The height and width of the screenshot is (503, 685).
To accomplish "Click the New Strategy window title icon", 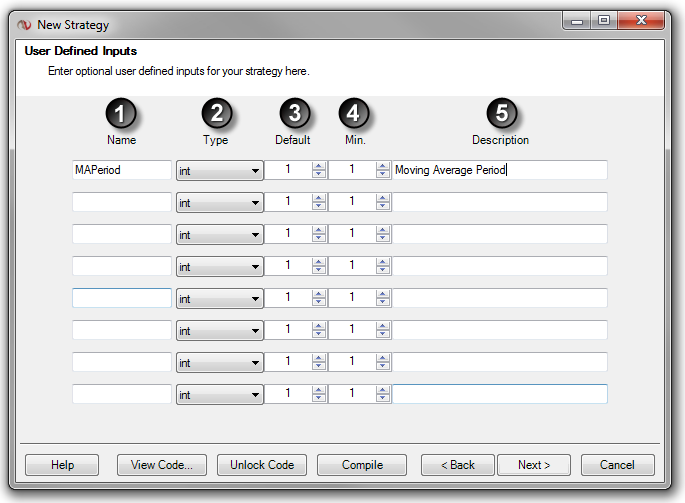I will tap(25, 24).
